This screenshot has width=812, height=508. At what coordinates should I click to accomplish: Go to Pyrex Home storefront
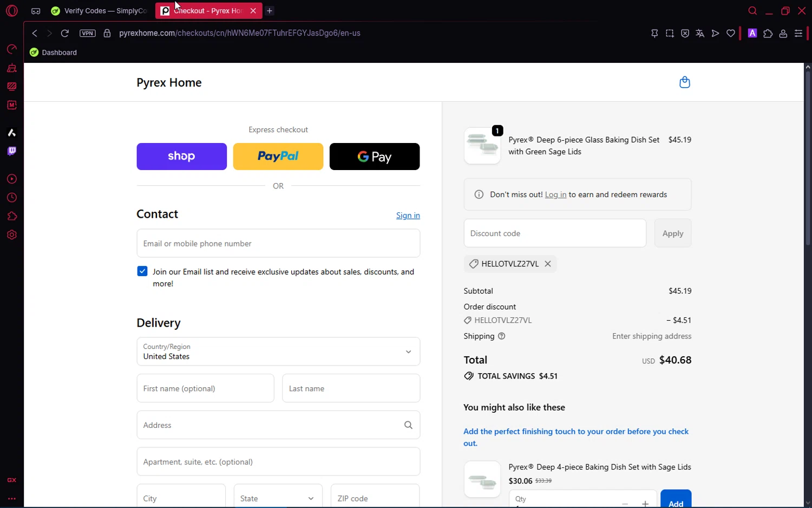click(169, 82)
